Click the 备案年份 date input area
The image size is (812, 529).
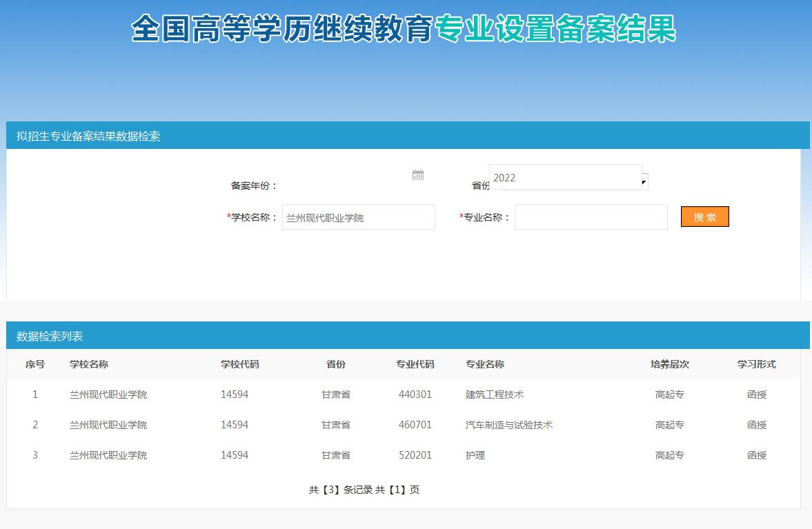click(345, 177)
